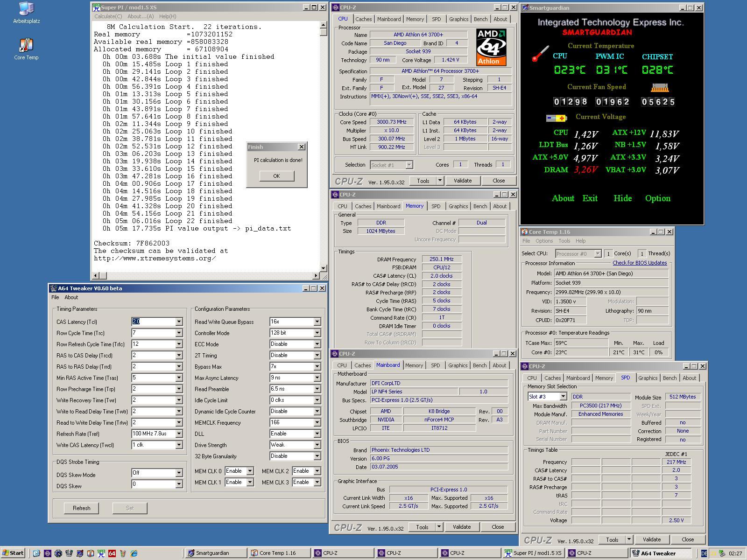Launch Super PI from the quick launch bar
This screenshot has height=560, width=747.
[x=101, y=553]
